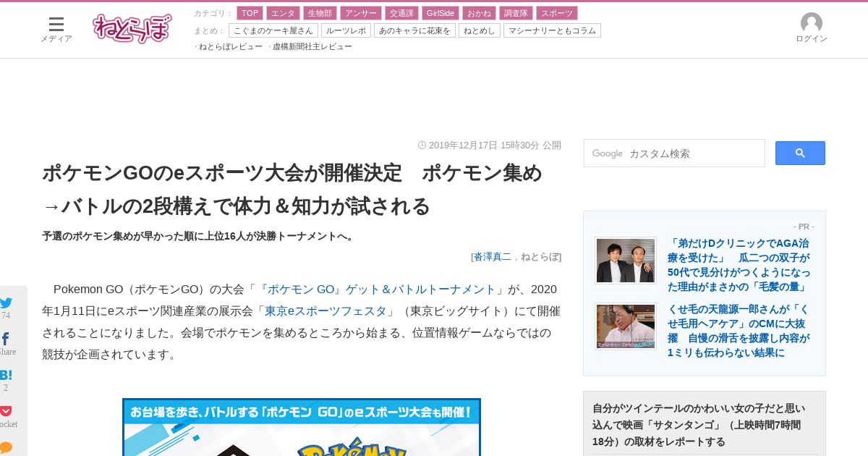
Task: Open the ログイン user avatar
Action: pyautogui.click(x=812, y=28)
